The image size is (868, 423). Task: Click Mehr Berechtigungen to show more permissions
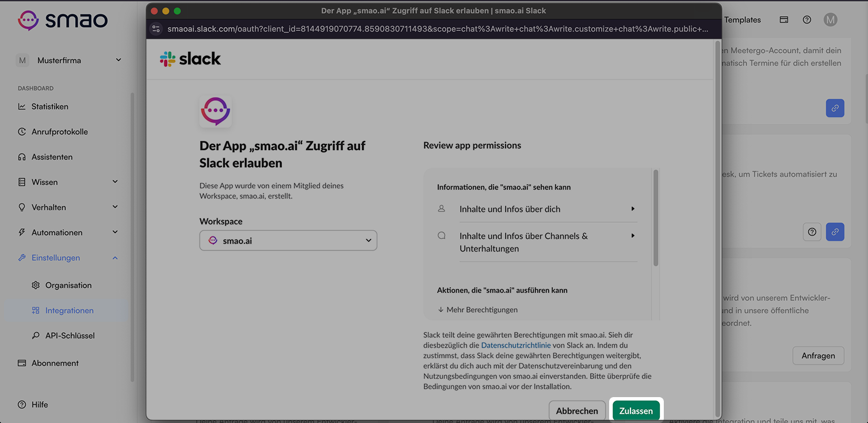click(477, 310)
